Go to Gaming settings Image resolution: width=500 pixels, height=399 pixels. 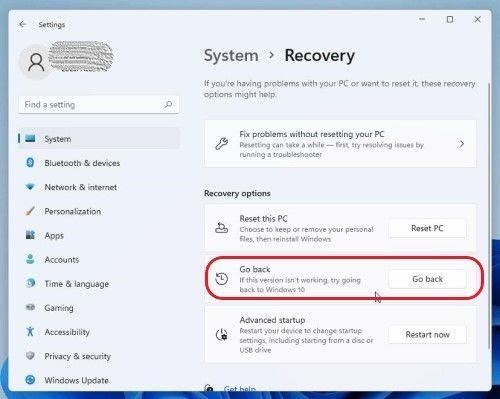click(99, 308)
